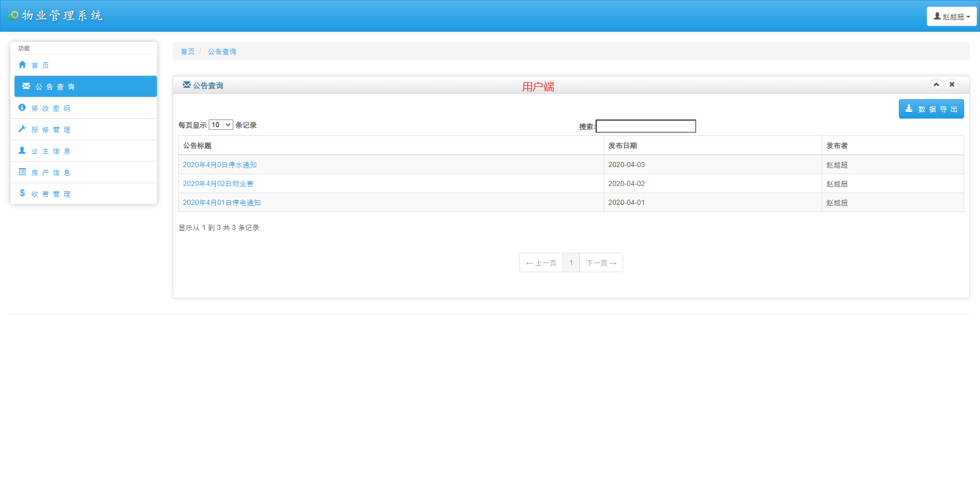Click the info icon next to 修改密码
This screenshot has width=980, height=495.
tap(22, 107)
